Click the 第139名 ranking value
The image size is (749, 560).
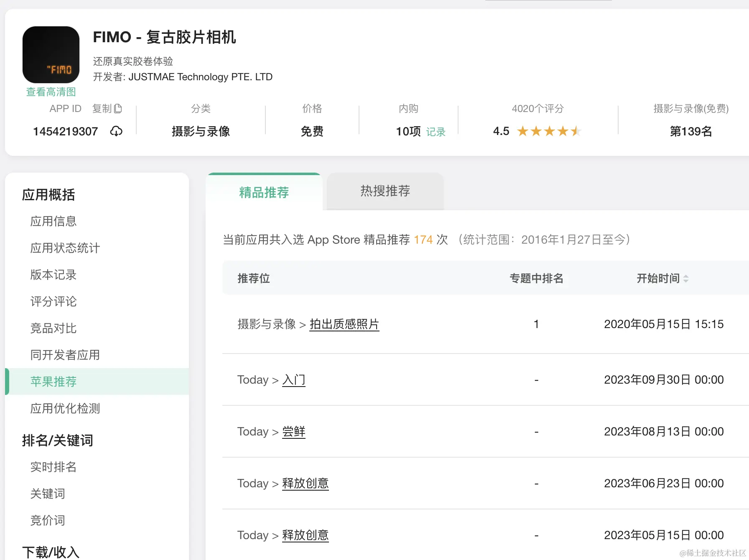click(x=691, y=132)
